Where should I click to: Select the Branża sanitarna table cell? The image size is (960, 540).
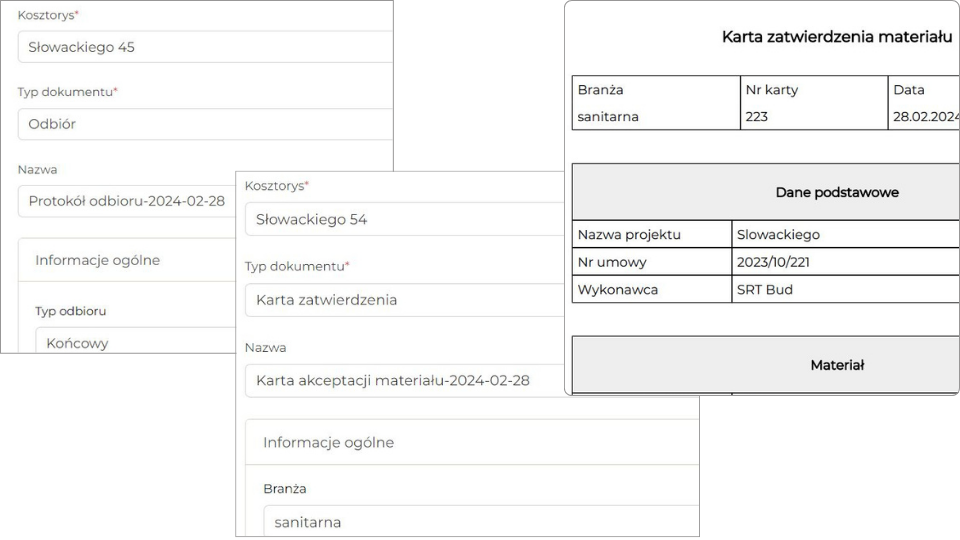pyautogui.click(x=656, y=103)
